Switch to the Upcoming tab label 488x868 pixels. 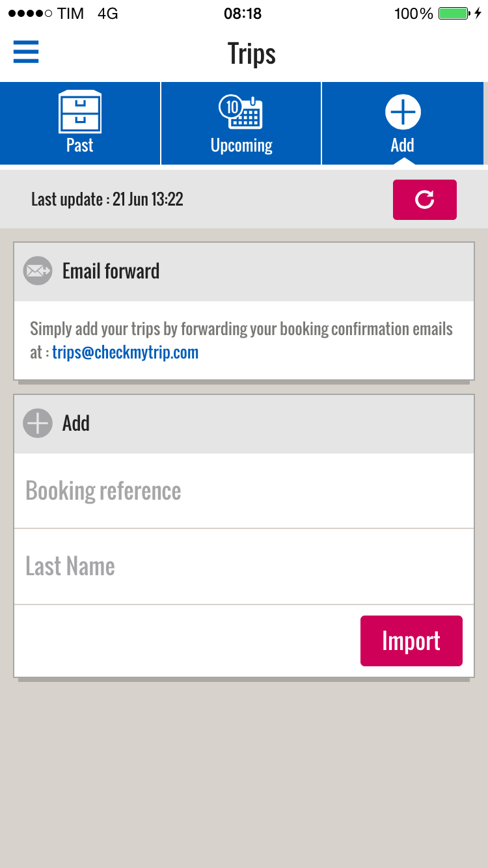tap(241, 145)
